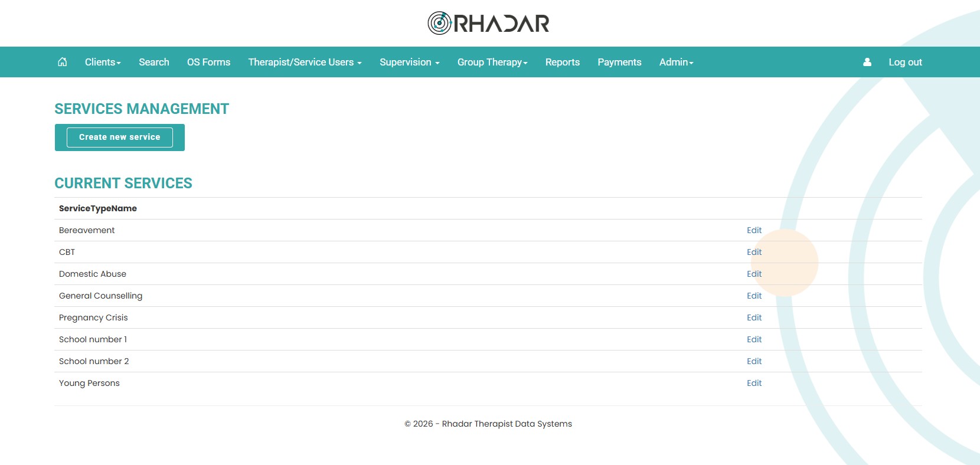
Task: Open the Supervision dropdown
Action: [409, 62]
